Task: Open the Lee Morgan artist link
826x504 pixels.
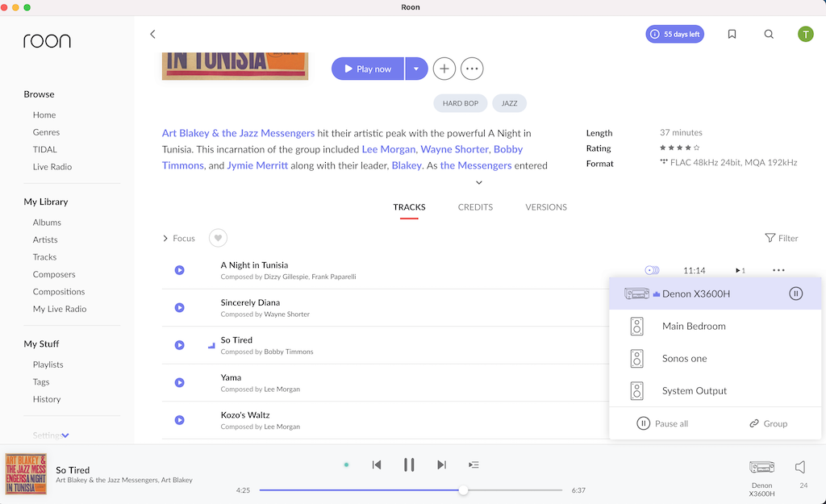Action: point(389,149)
